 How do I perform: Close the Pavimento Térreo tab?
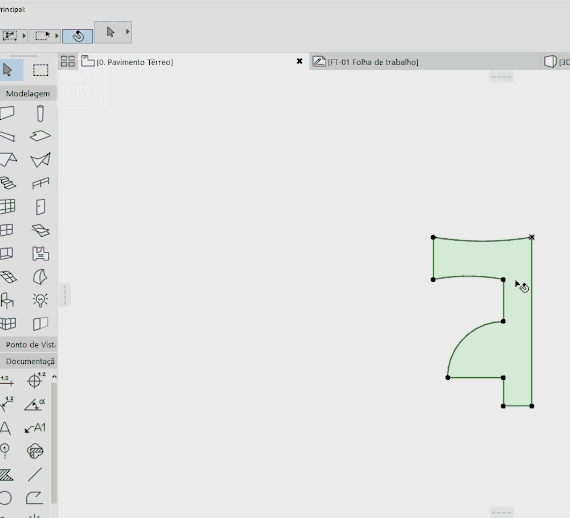299,61
